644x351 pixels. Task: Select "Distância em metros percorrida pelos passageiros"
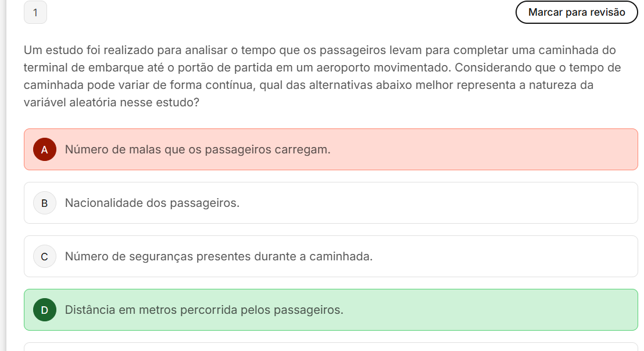click(204, 310)
